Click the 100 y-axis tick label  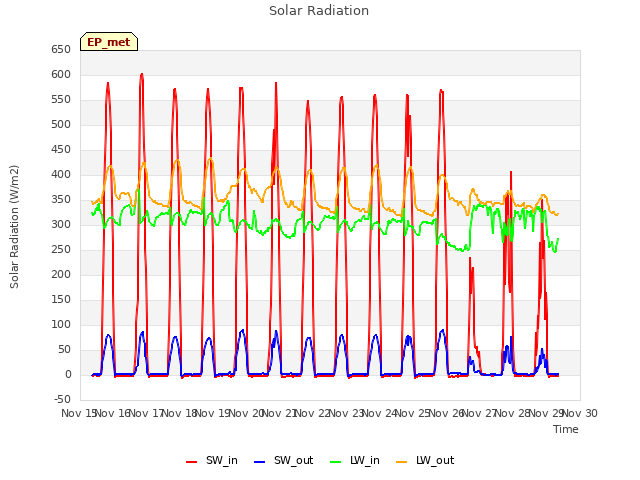[61, 325]
